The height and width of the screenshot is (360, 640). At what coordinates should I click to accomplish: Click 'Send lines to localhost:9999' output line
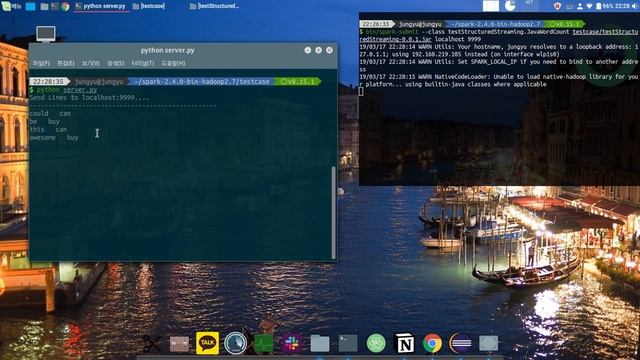[89, 98]
